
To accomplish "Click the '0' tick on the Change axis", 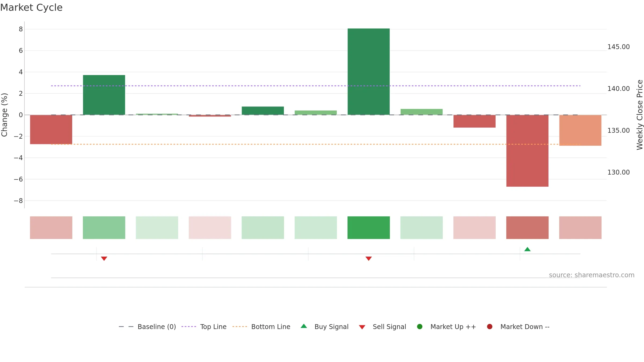I will 21,115.
